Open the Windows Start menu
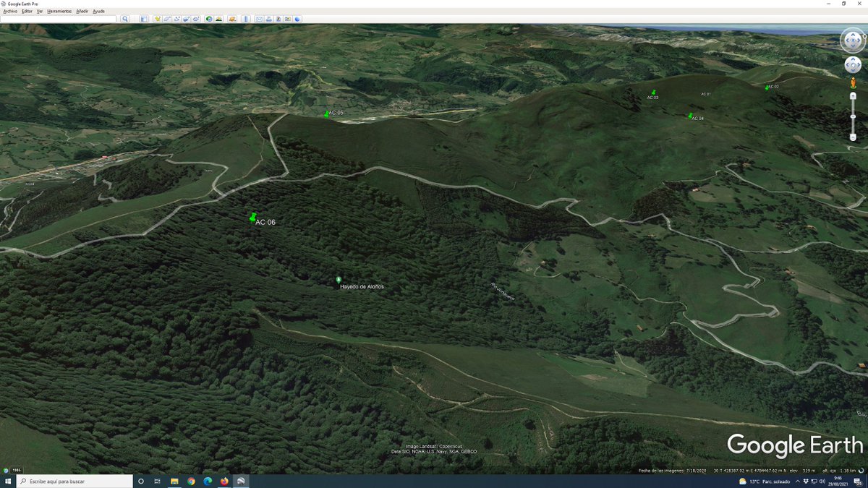This screenshot has width=868, height=488. point(8,481)
